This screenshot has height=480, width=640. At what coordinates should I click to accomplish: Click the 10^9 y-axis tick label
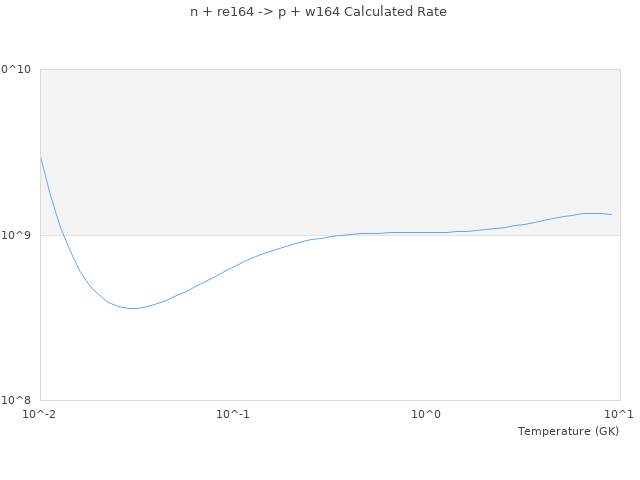16,235
